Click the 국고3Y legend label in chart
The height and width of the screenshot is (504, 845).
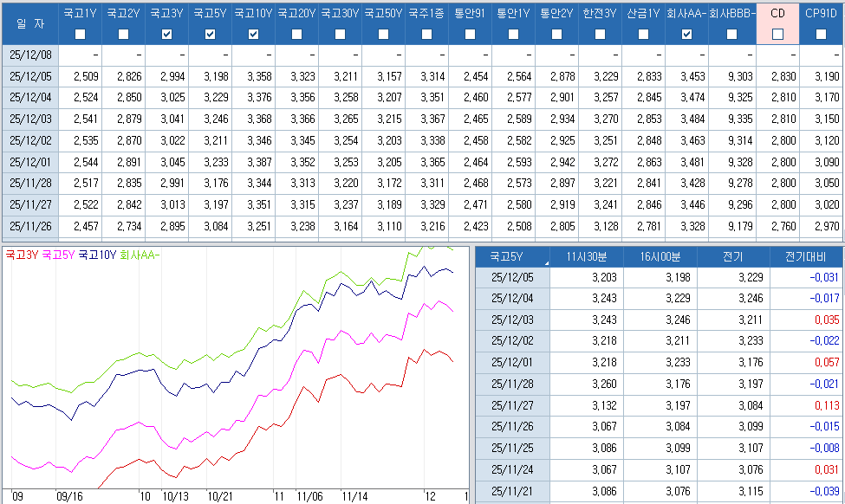coord(23,255)
